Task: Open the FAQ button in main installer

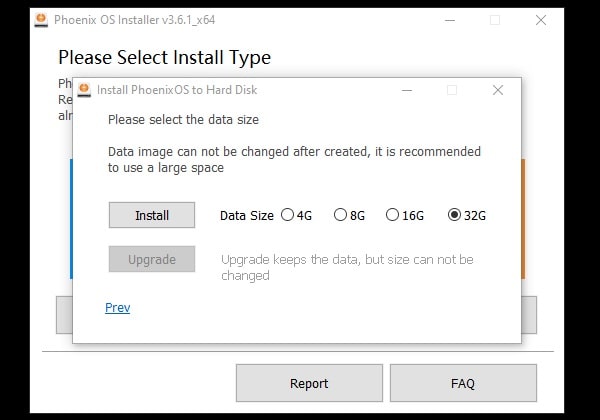Action: [x=463, y=383]
